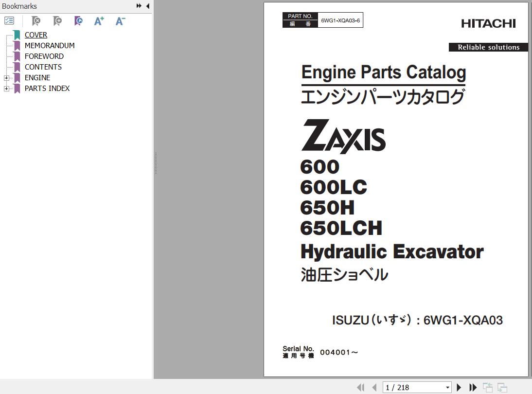This screenshot has height=394, width=532.
Task: Jump to the last page
Action: [x=473, y=387]
